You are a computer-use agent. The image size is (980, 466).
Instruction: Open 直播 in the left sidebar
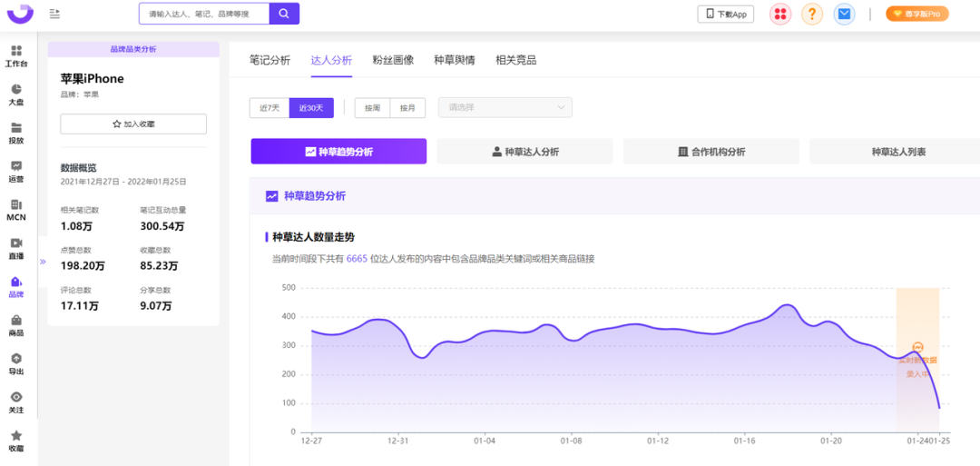click(16, 248)
